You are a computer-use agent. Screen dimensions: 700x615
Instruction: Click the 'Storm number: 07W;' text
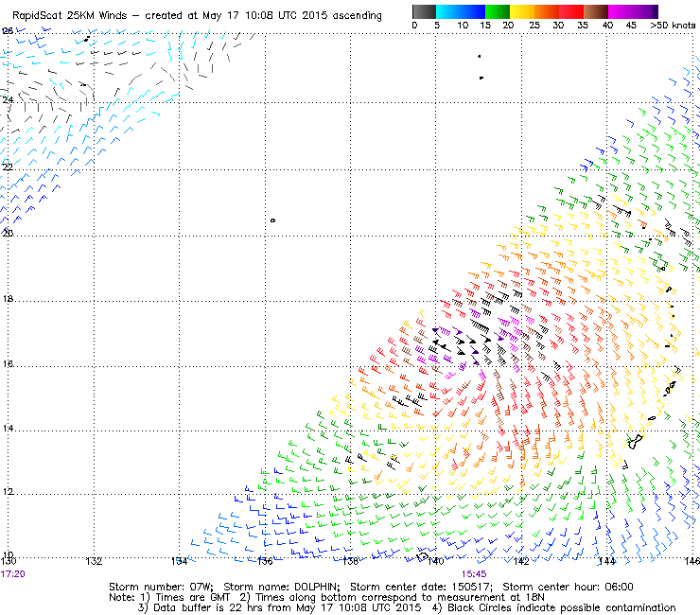pos(161,587)
